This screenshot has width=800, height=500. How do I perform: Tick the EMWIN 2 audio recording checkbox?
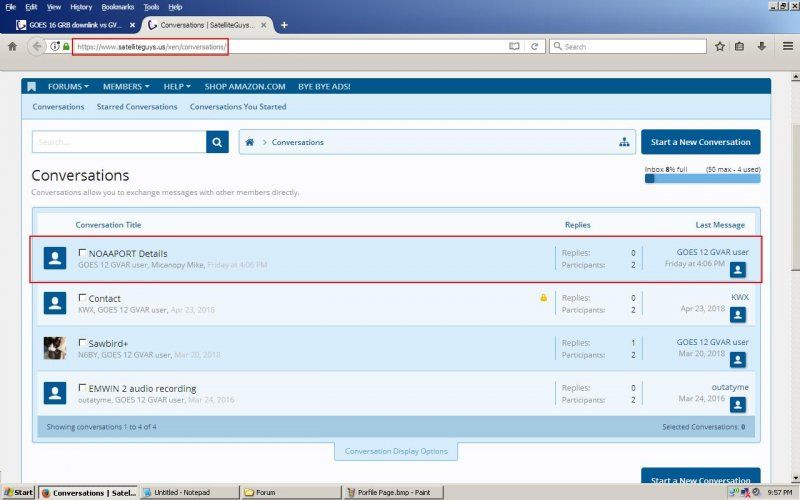tap(82, 387)
